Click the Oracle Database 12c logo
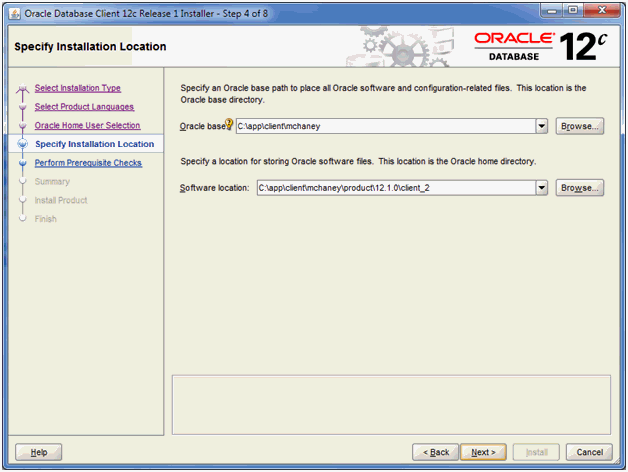The height and width of the screenshot is (472, 628). pos(541,47)
